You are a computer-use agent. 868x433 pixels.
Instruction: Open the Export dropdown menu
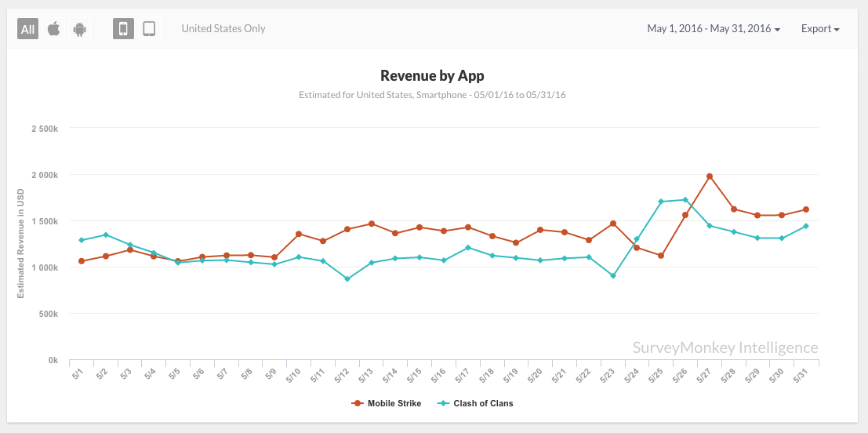[x=820, y=29]
